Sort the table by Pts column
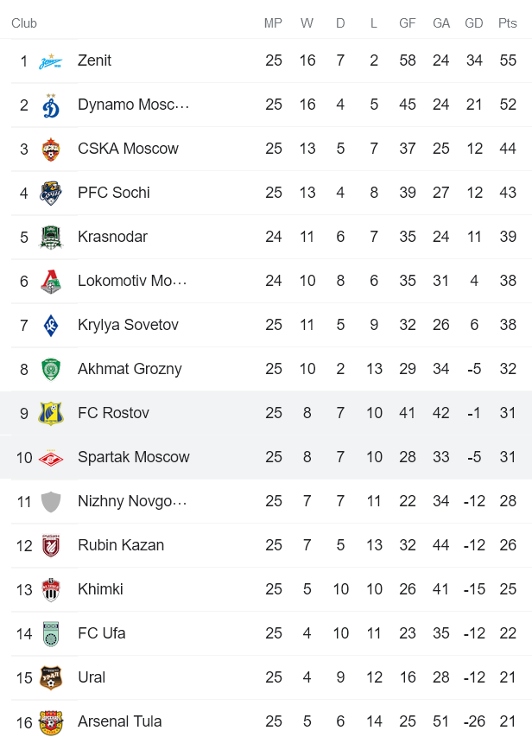The height and width of the screenshot is (756, 532). click(x=506, y=23)
